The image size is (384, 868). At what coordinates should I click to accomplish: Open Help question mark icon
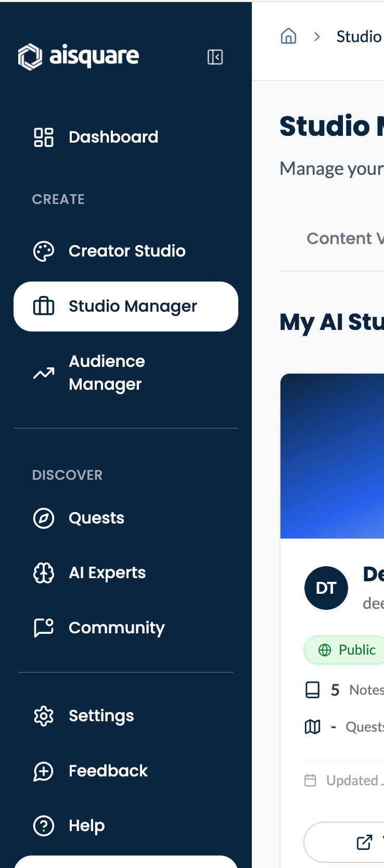tap(44, 826)
